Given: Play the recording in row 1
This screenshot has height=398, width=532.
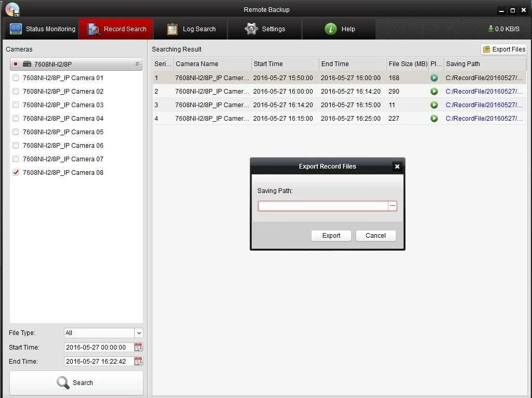Looking at the screenshot, I should [x=434, y=78].
